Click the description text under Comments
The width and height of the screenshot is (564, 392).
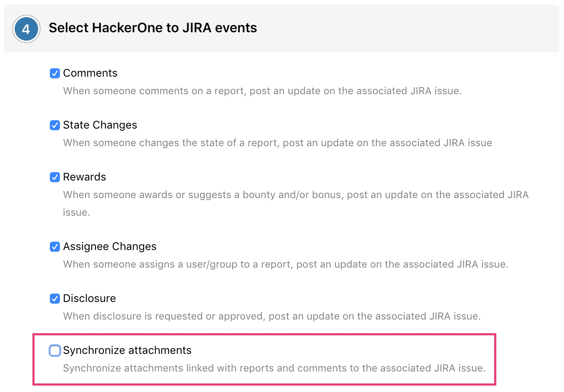(262, 91)
